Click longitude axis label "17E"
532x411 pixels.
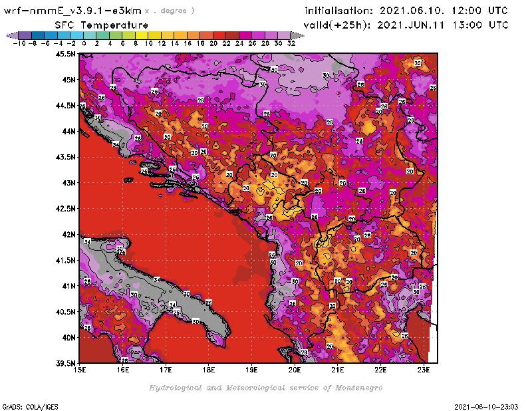[166, 370]
